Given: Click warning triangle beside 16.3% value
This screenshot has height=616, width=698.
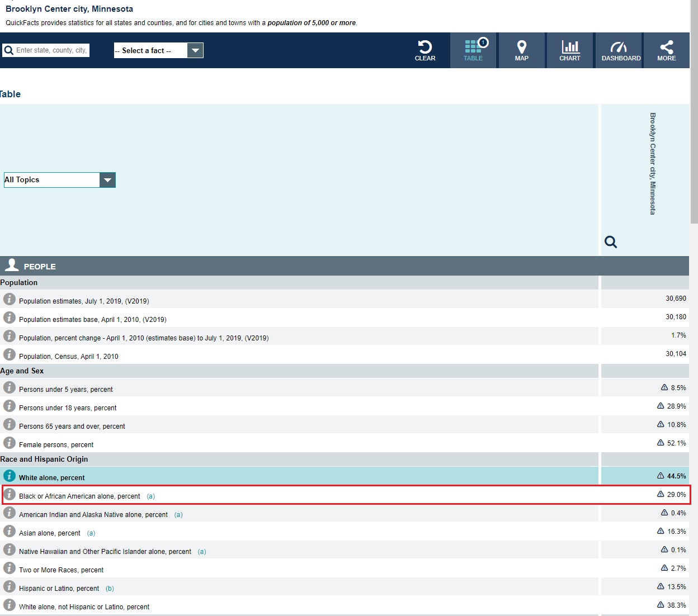Looking at the screenshot, I should 661,531.
